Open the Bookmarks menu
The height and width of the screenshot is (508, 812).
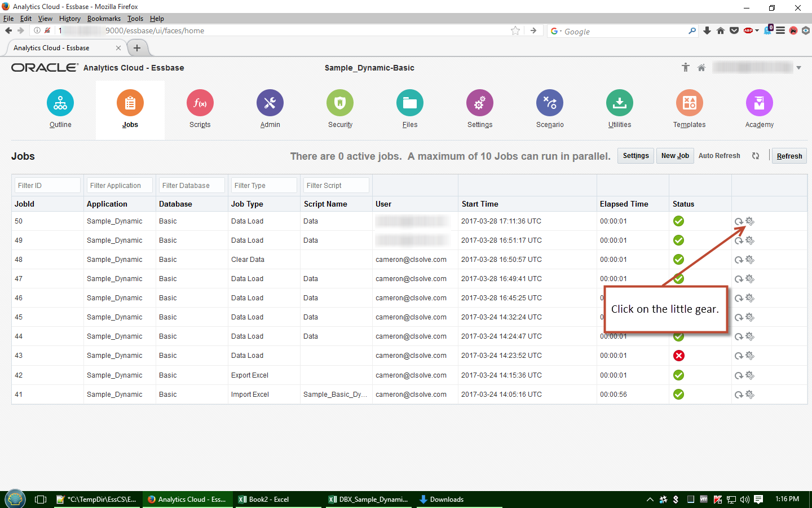click(104, 19)
